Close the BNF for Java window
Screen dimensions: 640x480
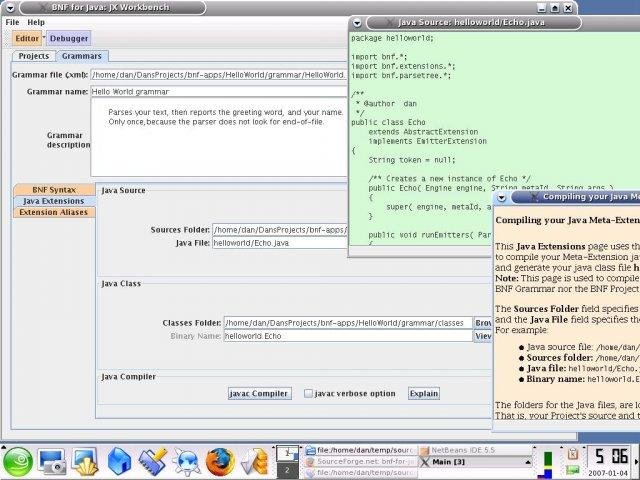click(x=568, y=8)
